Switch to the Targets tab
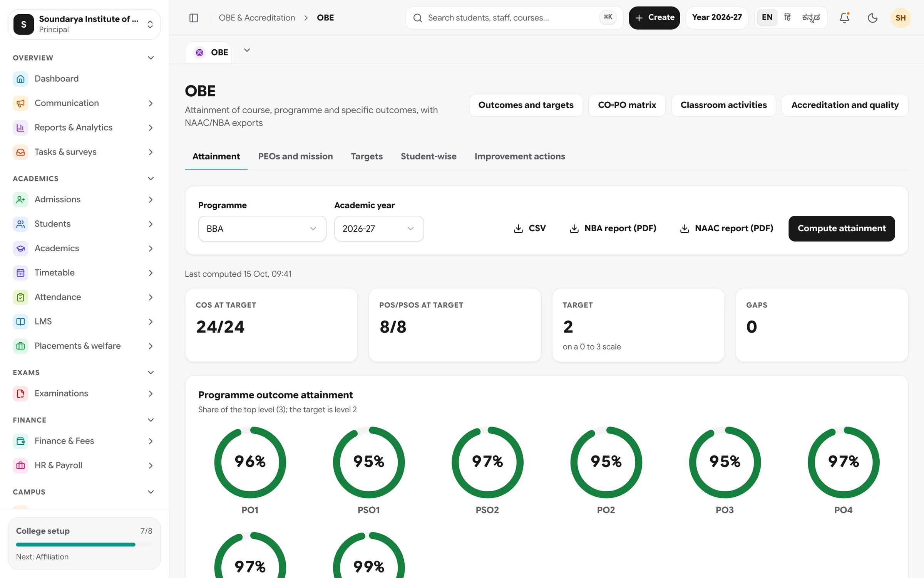The height and width of the screenshot is (578, 924). (x=367, y=156)
